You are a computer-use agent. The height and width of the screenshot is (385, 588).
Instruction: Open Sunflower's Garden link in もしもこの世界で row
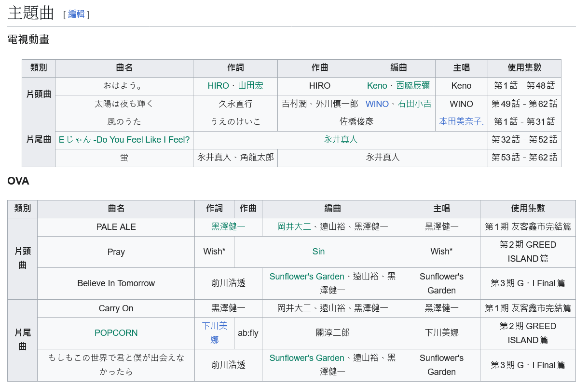click(x=307, y=358)
